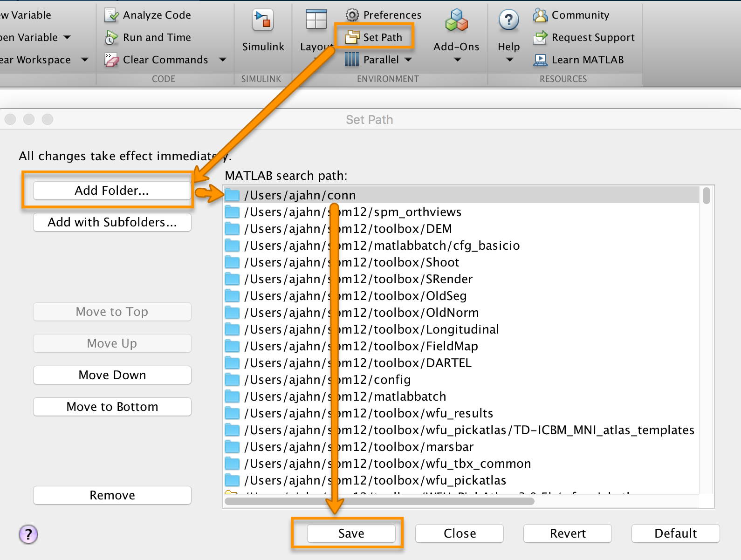Click folder icon beside spm12/toolbox/Longitudinal path
The image size is (741, 560).
(232, 329)
